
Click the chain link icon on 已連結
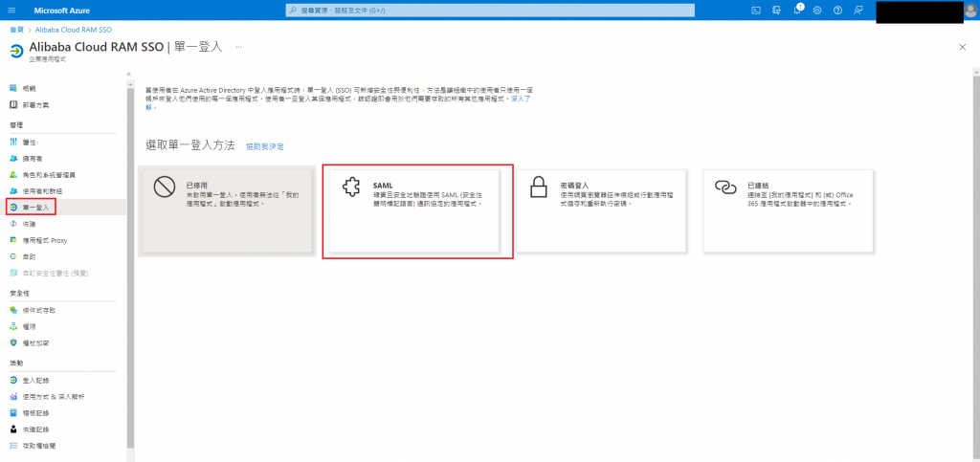(725, 187)
